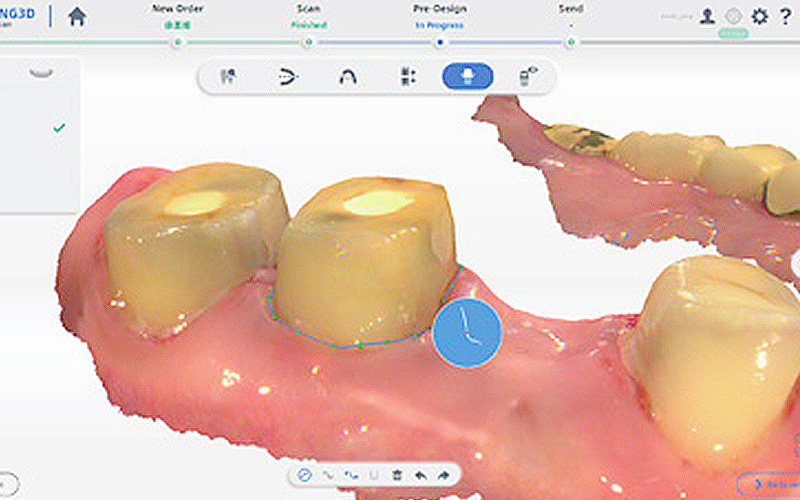Click the Send step marker

coord(570,42)
